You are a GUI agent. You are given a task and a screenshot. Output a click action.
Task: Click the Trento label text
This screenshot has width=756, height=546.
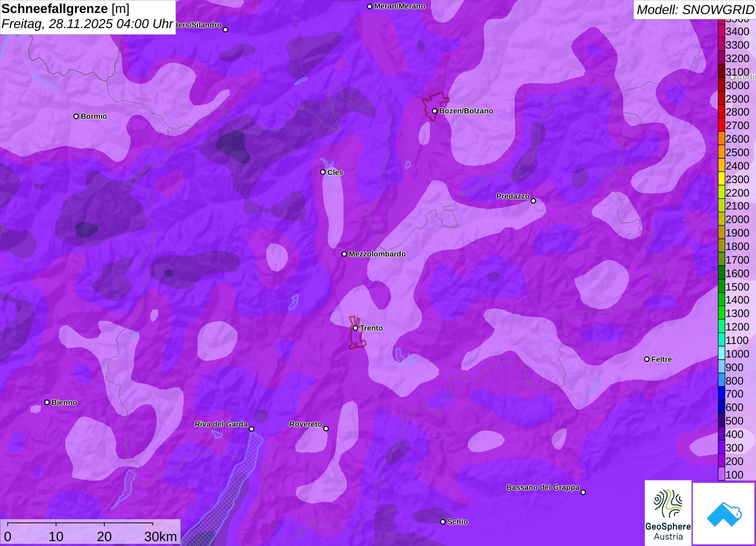tap(372, 328)
